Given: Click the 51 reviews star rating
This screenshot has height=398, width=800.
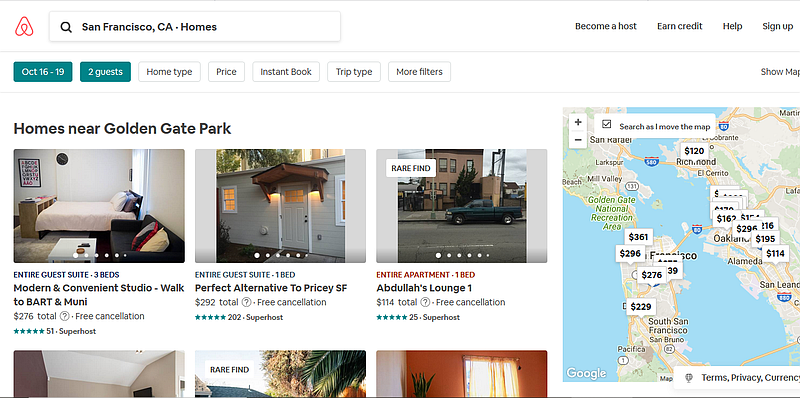Looking at the screenshot, I should 29,331.
